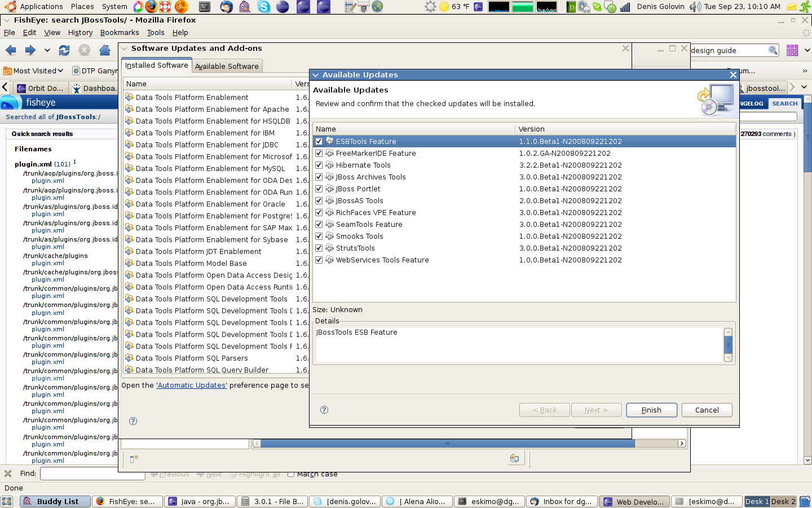Uncheck the SeamTools Feature checkbox

pos(319,224)
